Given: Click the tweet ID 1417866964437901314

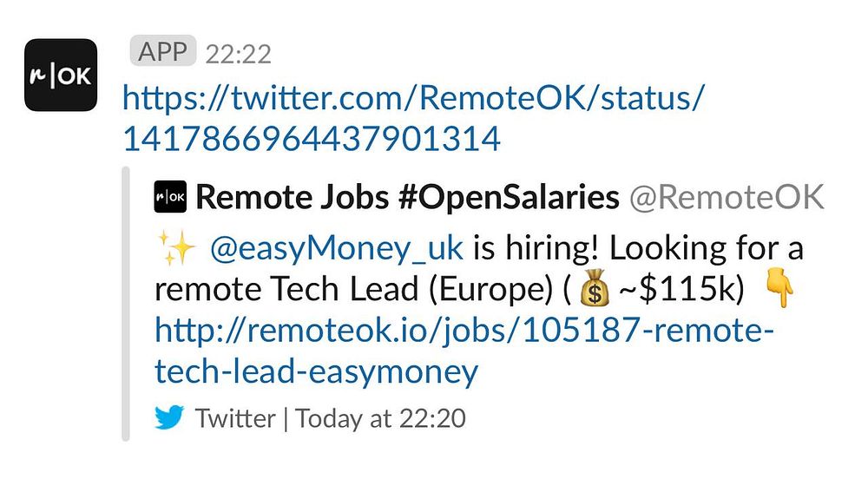Looking at the screenshot, I should coord(312,139).
